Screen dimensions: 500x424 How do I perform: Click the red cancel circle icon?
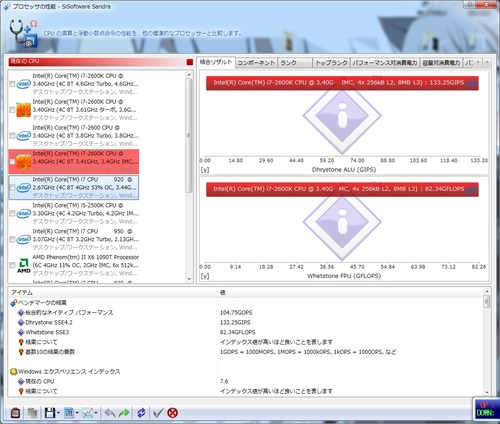[172, 413]
